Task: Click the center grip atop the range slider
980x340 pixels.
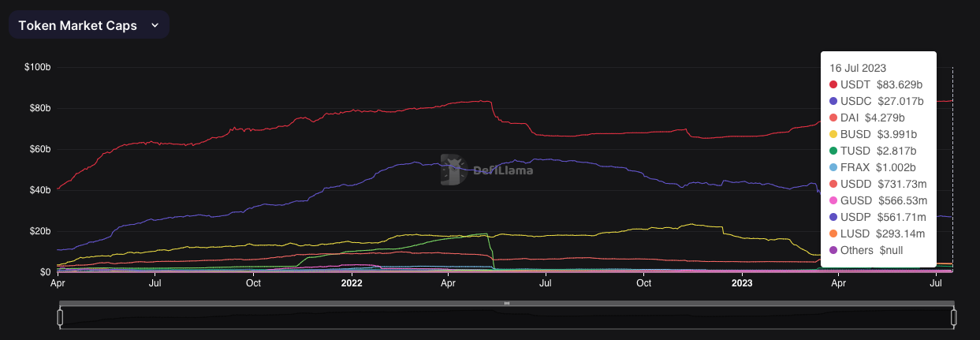Action: [x=507, y=303]
